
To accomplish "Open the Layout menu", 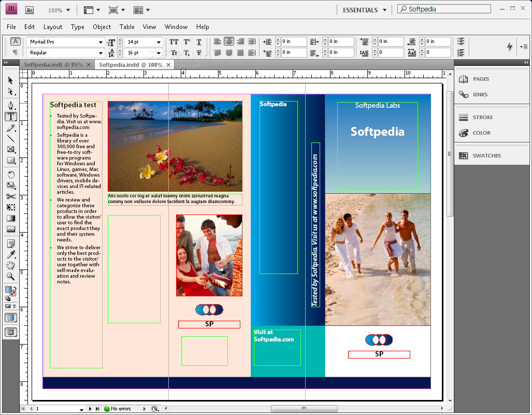I will click(x=52, y=27).
